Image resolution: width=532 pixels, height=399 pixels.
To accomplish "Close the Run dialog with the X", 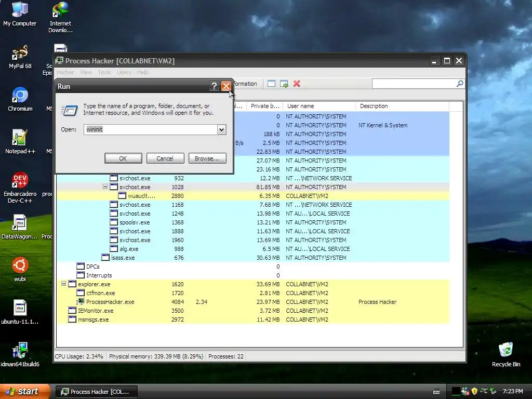I will point(226,86).
